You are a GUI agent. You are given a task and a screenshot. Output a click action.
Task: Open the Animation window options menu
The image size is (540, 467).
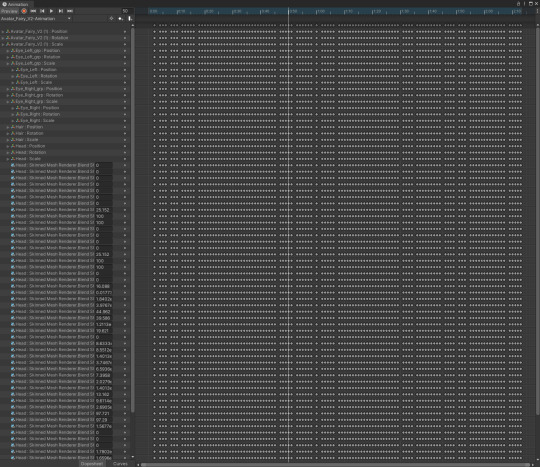(x=525, y=4)
